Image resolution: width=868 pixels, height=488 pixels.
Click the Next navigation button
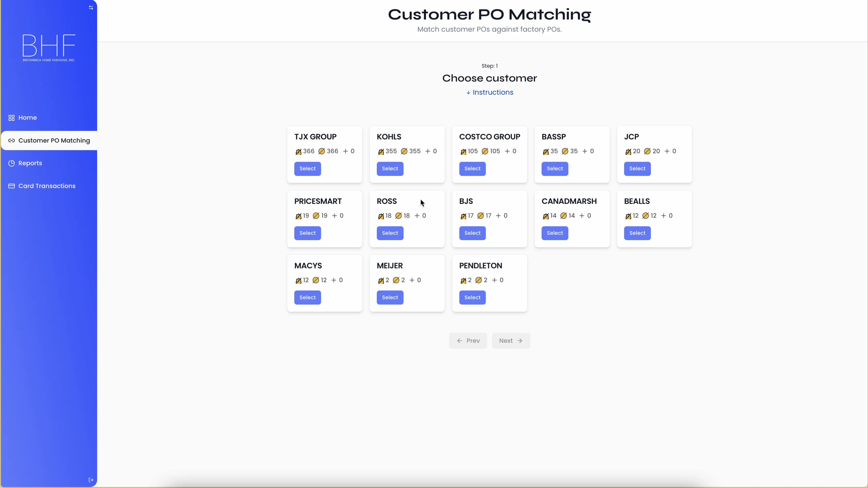point(511,341)
